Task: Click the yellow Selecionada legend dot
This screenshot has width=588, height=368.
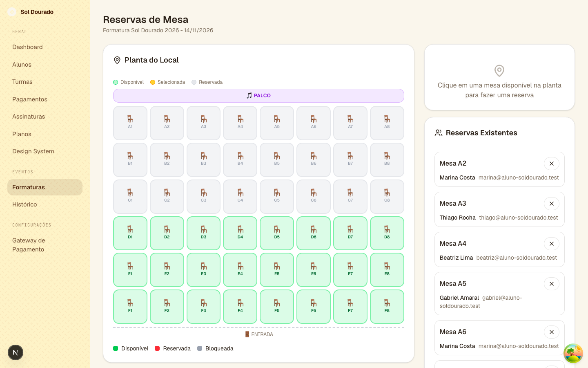Action: [x=153, y=82]
